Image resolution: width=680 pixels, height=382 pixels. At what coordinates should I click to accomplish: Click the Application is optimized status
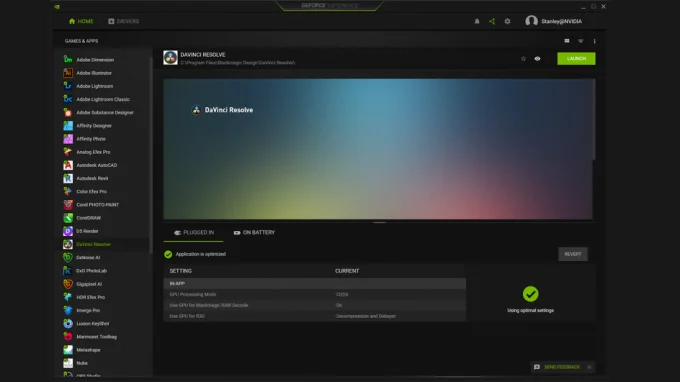point(195,254)
